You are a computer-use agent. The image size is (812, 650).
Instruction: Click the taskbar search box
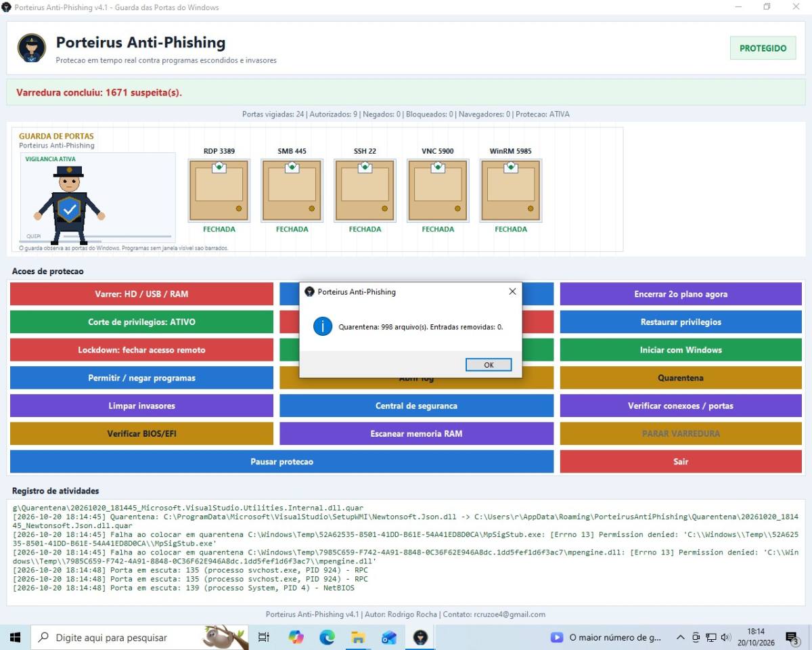tap(140, 637)
